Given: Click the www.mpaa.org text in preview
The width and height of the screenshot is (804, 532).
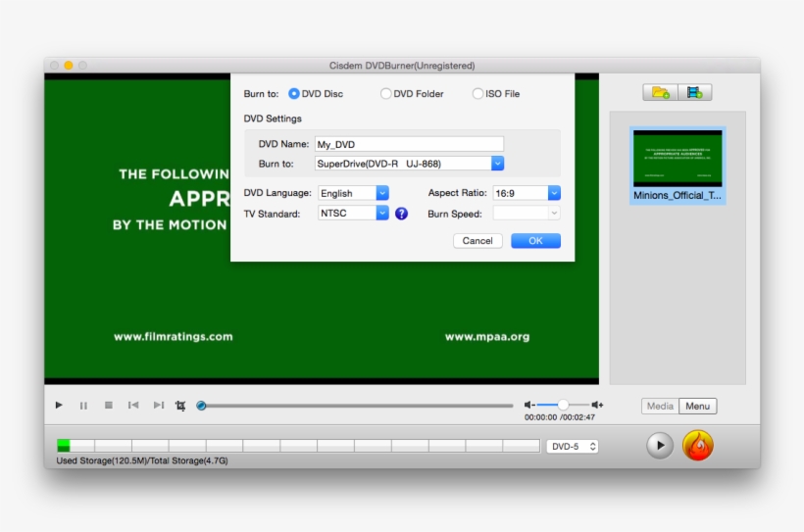Looking at the screenshot, I should pyautogui.click(x=487, y=336).
